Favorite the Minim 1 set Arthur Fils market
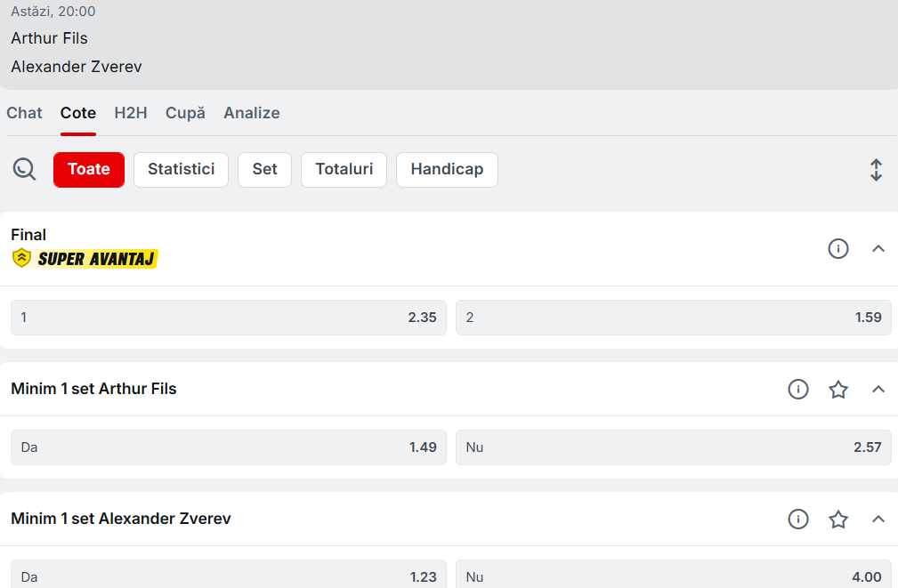The image size is (898, 588). pos(838,389)
